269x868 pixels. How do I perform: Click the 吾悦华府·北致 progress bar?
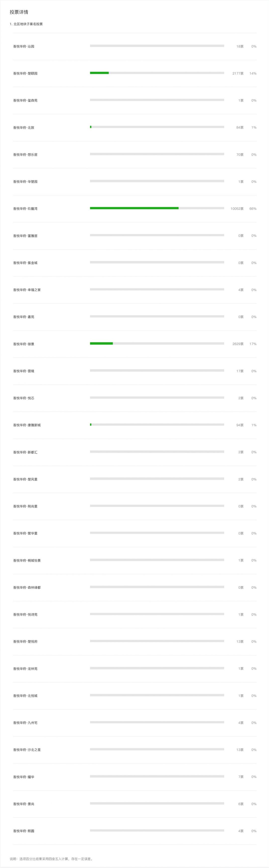(157, 127)
